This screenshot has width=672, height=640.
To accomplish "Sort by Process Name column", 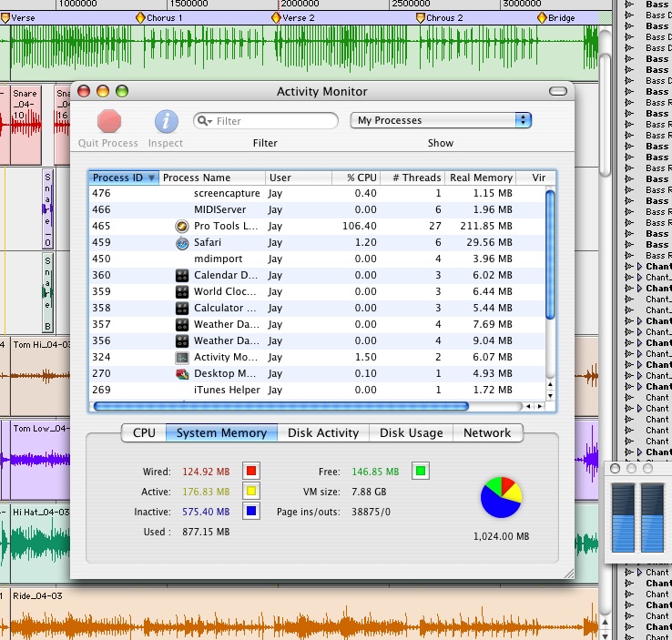I will click(212, 178).
